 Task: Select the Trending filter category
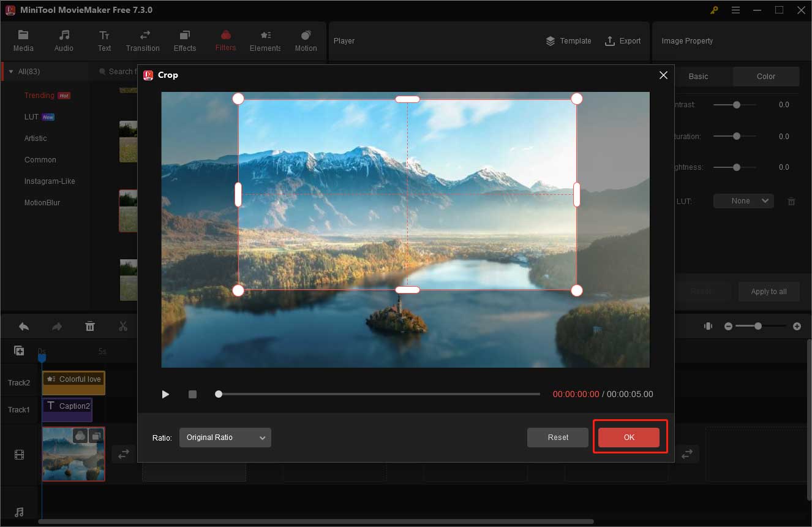[x=39, y=96]
